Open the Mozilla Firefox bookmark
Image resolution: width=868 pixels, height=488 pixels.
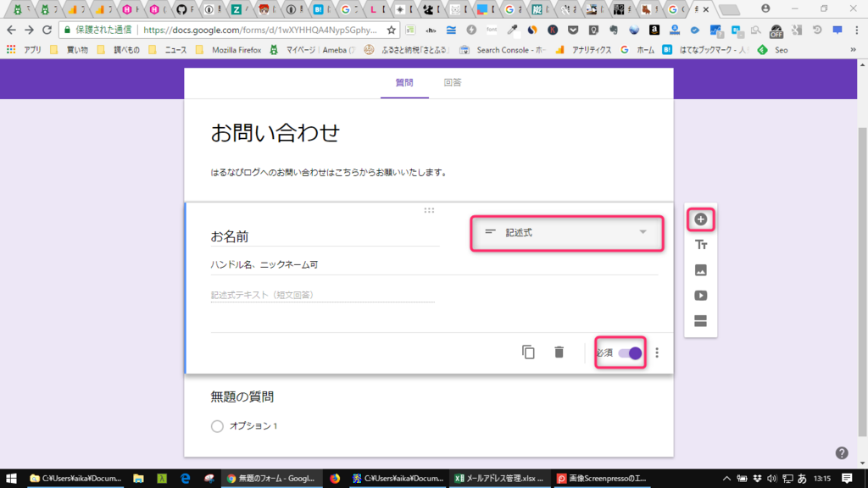click(x=229, y=50)
